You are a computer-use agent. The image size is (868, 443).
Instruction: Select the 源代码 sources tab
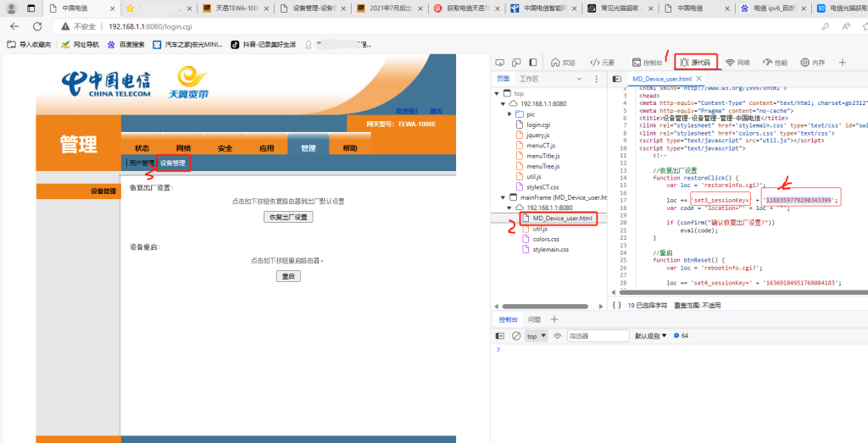(x=696, y=63)
